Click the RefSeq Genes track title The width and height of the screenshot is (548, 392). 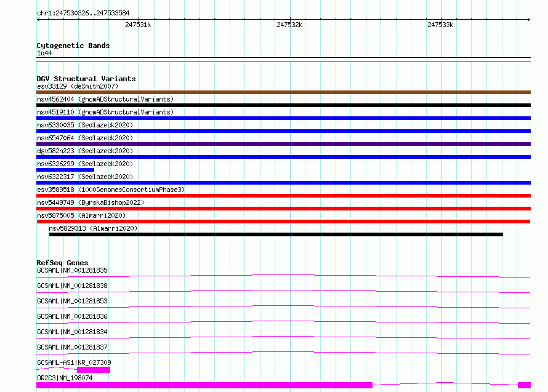(63, 263)
